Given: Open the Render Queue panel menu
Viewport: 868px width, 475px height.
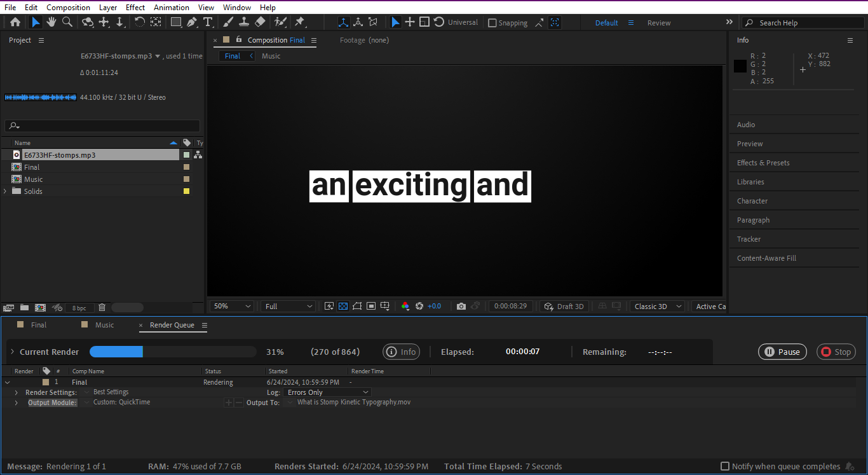Looking at the screenshot, I should pos(205,325).
